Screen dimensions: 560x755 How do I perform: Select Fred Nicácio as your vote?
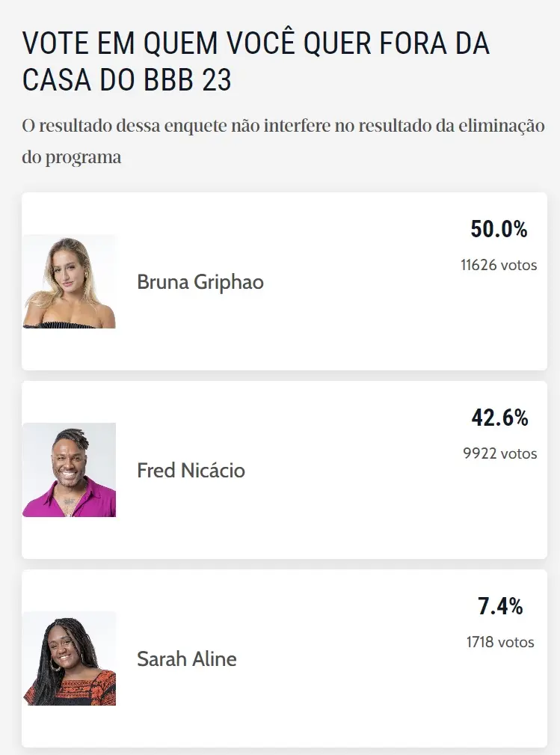pyautogui.click(x=284, y=469)
